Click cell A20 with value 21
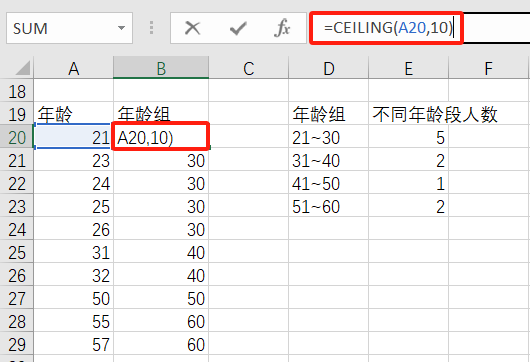This screenshot has width=530, height=362. click(74, 136)
